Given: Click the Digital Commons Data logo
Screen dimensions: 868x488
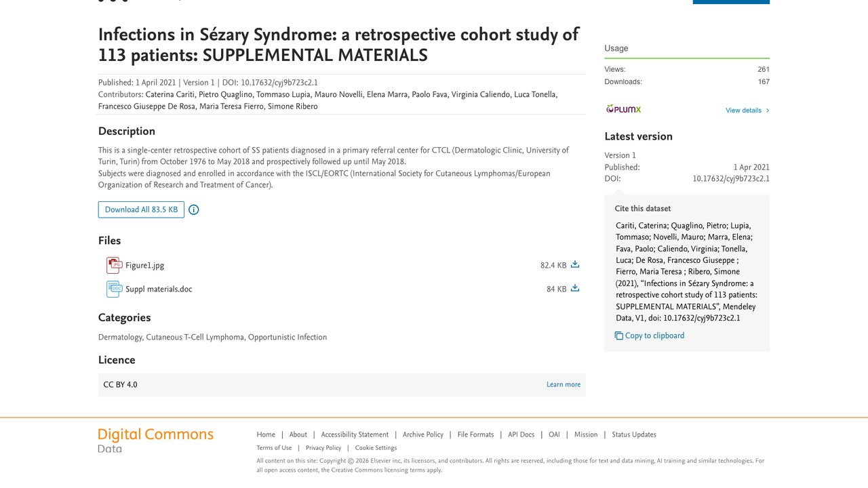Looking at the screenshot, I should tap(156, 440).
